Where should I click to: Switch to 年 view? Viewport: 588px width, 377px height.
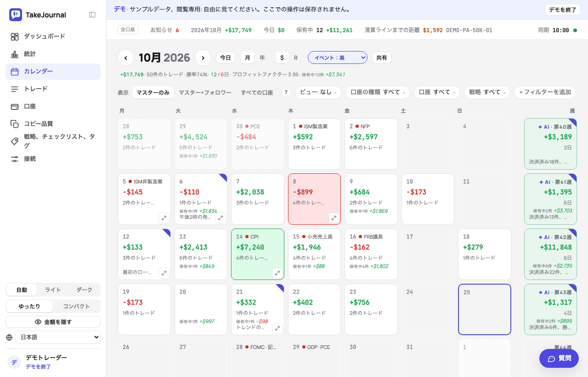(x=262, y=57)
